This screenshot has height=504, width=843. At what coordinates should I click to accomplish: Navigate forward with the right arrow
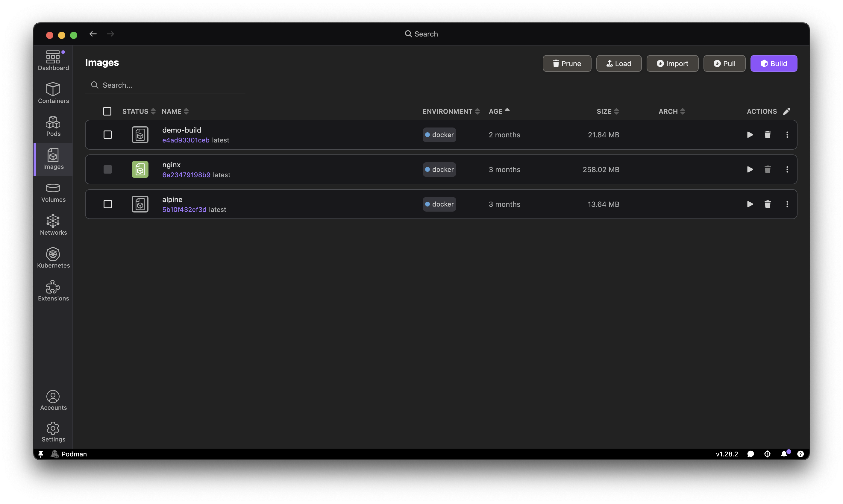click(110, 34)
